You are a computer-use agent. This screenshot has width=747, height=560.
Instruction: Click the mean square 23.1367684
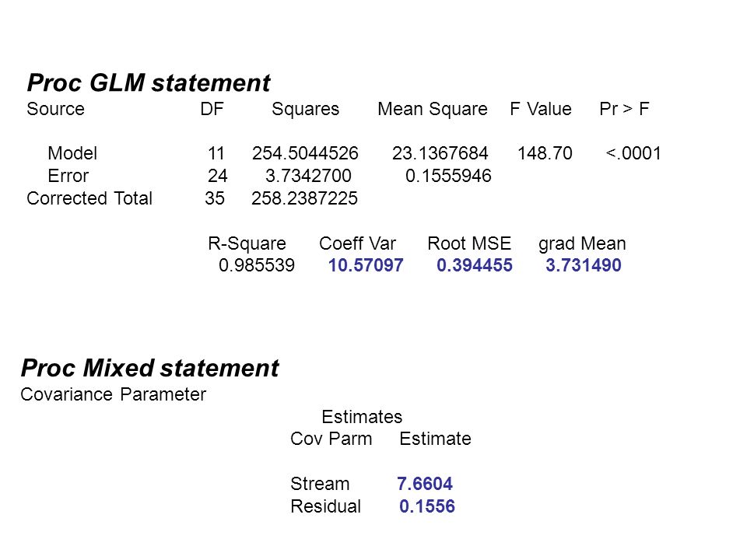point(440,153)
